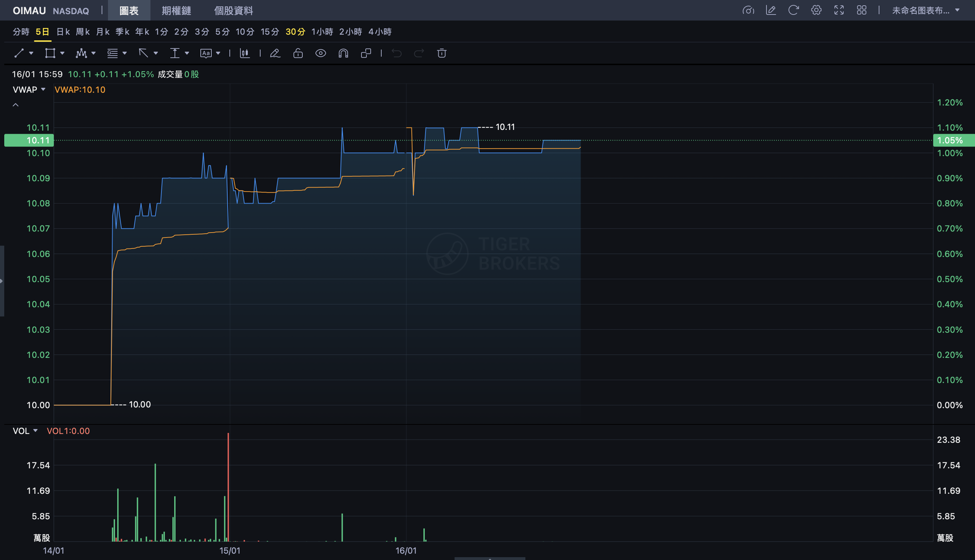The image size is (975, 560).
Task: Collapse the indicator panel with the up chevron
Action: tap(16, 105)
